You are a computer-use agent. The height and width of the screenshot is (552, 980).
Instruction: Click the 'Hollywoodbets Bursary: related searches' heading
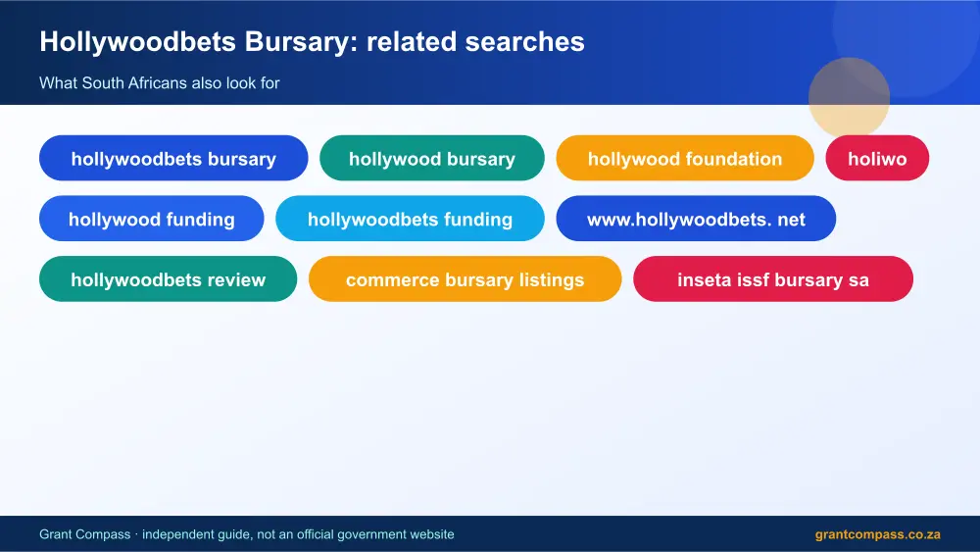click(x=312, y=42)
